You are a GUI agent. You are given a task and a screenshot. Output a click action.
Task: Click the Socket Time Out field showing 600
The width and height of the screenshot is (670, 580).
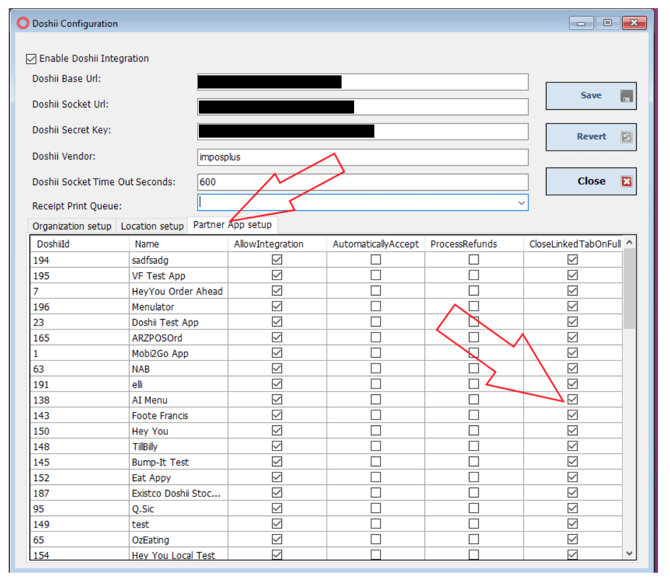pyautogui.click(x=363, y=182)
